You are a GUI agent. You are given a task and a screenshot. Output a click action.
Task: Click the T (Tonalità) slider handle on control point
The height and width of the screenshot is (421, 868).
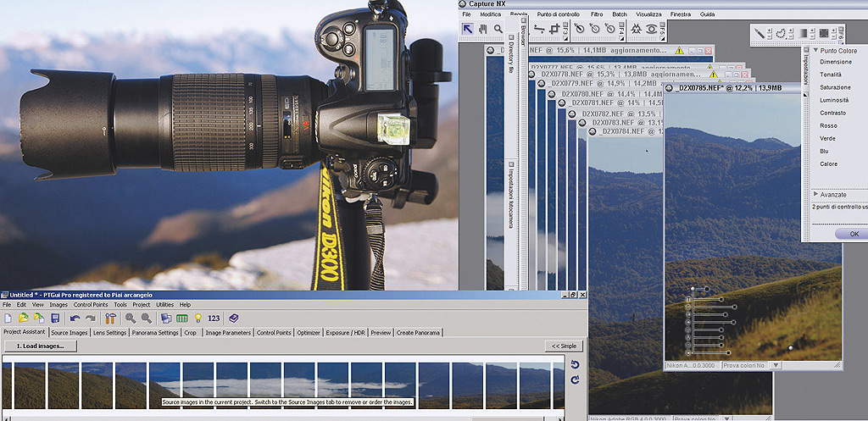click(x=721, y=299)
